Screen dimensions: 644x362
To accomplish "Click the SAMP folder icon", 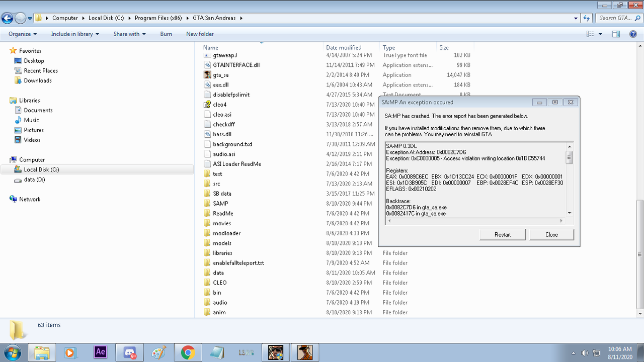I will click(x=207, y=204).
